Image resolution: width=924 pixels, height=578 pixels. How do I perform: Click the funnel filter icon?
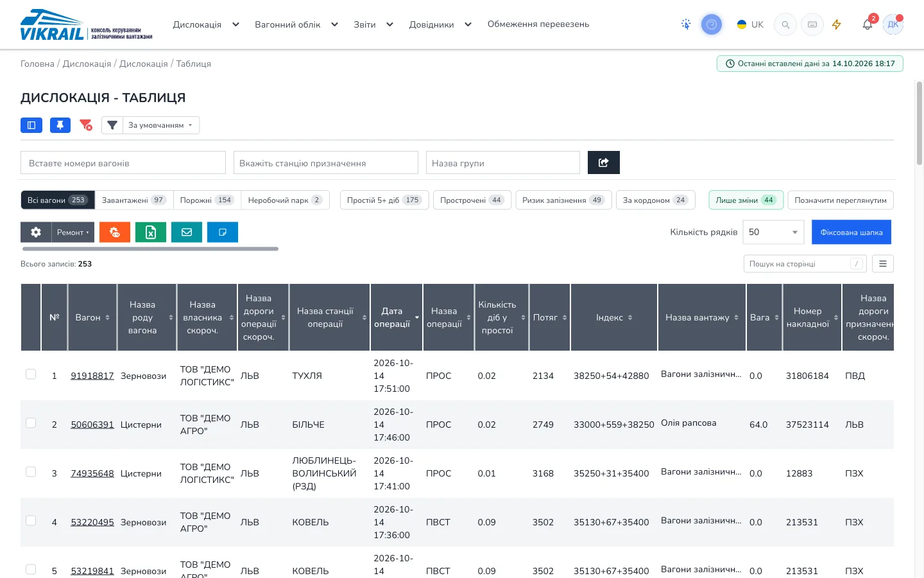point(112,125)
